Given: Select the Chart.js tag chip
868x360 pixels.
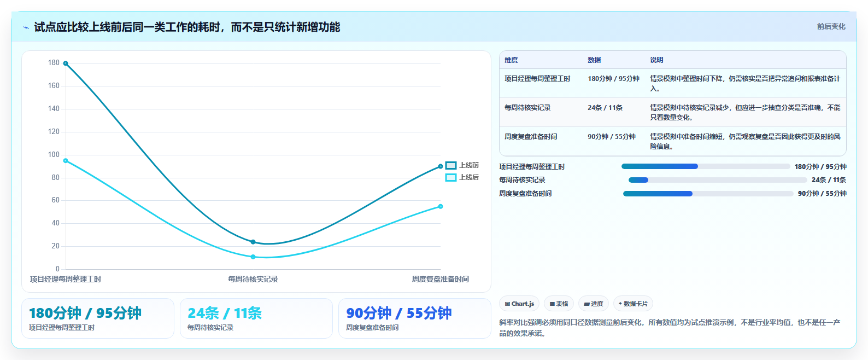Looking at the screenshot, I should point(519,304).
